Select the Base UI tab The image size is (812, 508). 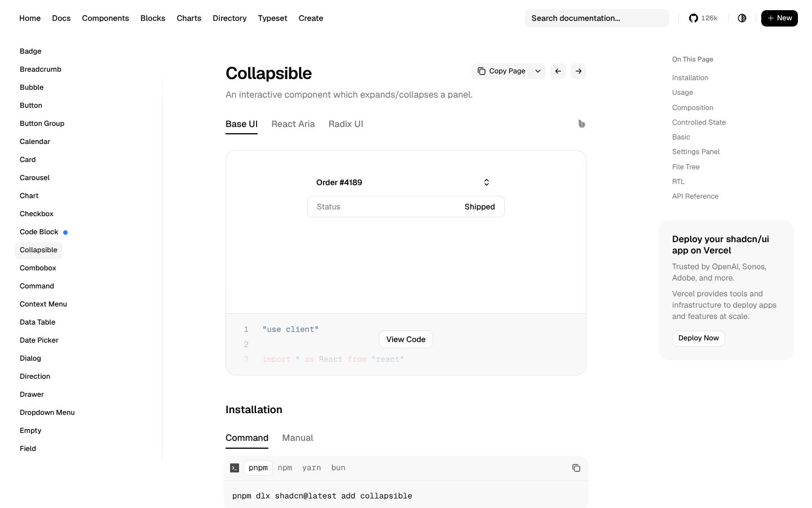click(241, 124)
